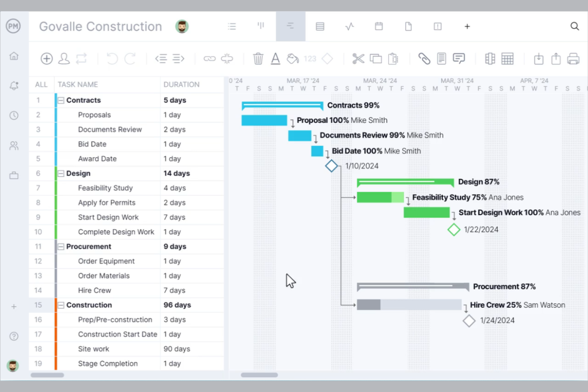Click the paint bucket fill icon
The height and width of the screenshot is (392, 588).
pos(293,59)
